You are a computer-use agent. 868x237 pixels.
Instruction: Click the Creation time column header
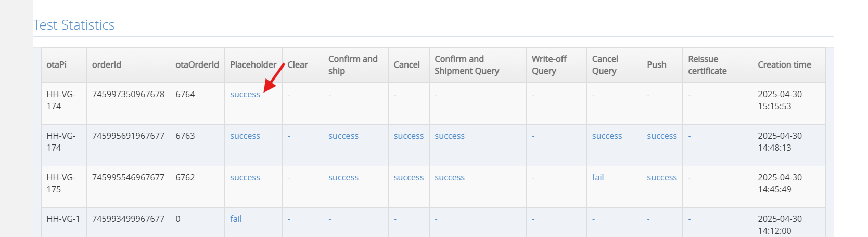point(784,65)
